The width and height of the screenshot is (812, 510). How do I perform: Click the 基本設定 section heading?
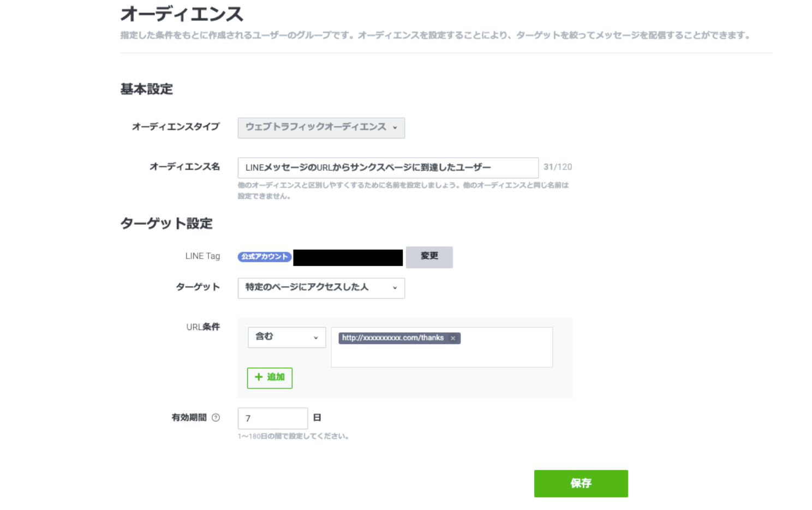[x=146, y=89]
